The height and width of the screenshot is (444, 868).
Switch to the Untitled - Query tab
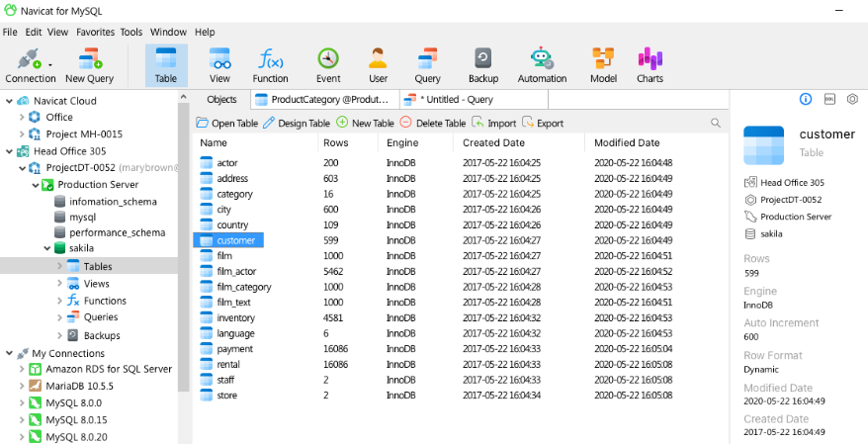coord(455,100)
